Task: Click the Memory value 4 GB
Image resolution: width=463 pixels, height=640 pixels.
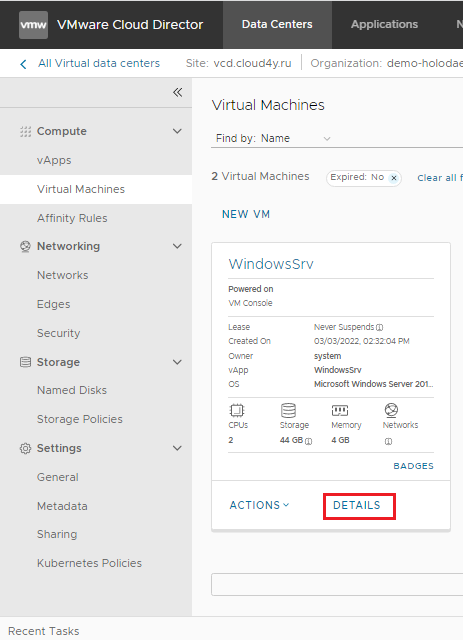Action: 340,440
